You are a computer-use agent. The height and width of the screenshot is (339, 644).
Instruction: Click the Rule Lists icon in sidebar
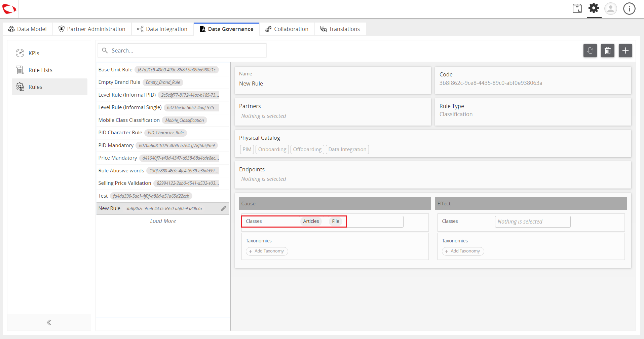pos(20,70)
